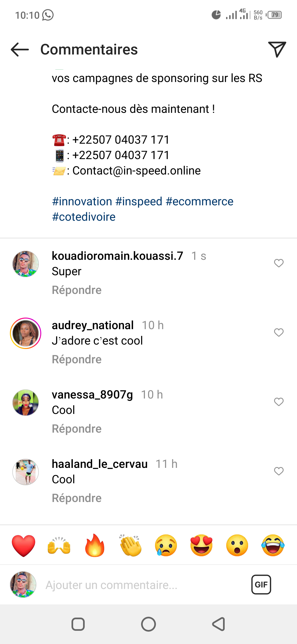
Task: Open the #cotedivoire hashtag
Action: [x=84, y=217]
